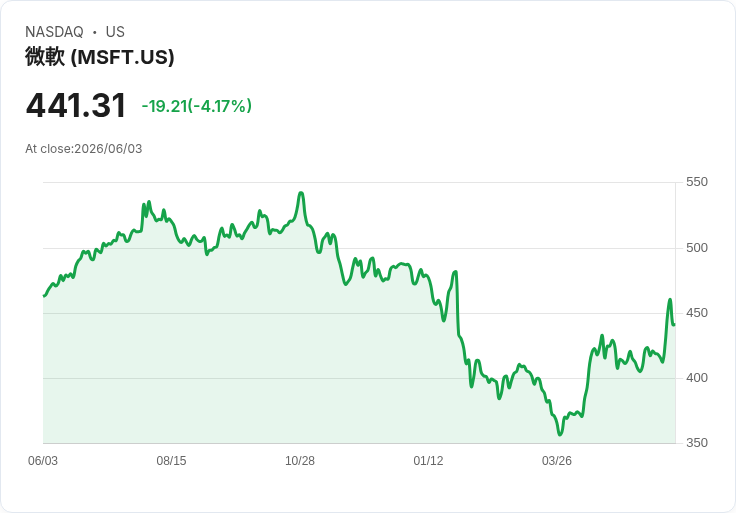The width and height of the screenshot is (736, 513).
Task: Click the 10/28 x-axis date label
Action: (x=300, y=460)
